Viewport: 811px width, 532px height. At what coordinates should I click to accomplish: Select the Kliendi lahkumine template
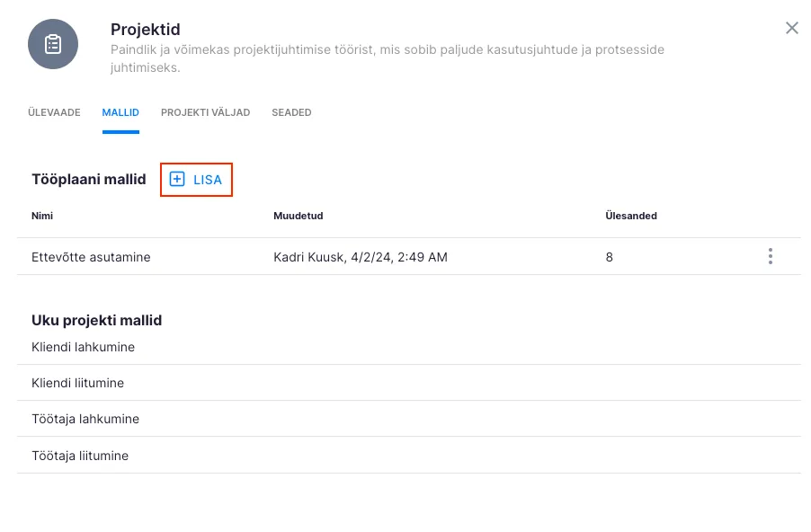point(83,347)
